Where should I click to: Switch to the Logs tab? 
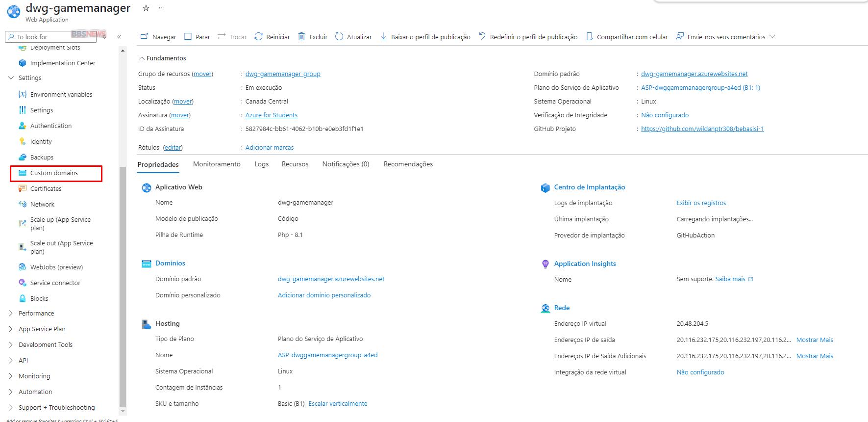pyautogui.click(x=261, y=164)
